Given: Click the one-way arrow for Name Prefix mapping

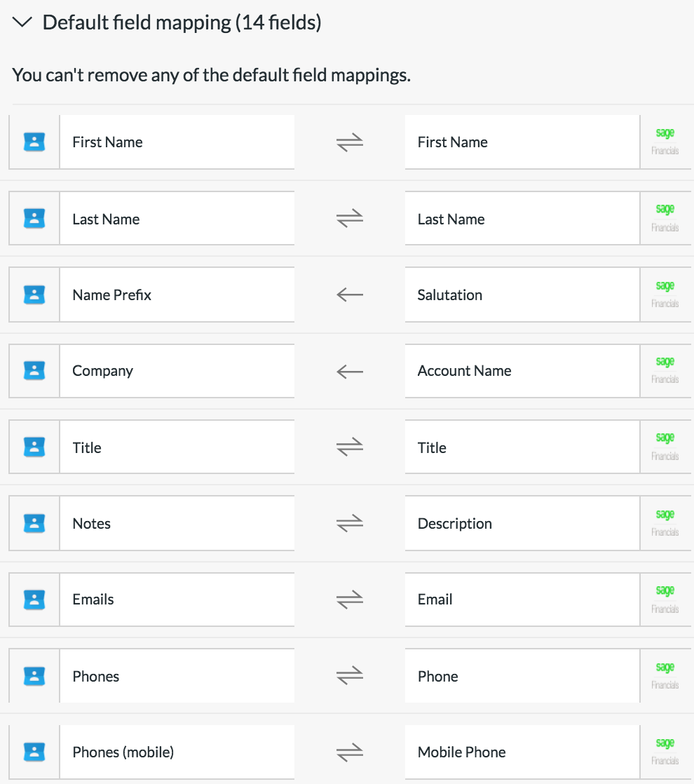Looking at the screenshot, I should pos(350,295).
